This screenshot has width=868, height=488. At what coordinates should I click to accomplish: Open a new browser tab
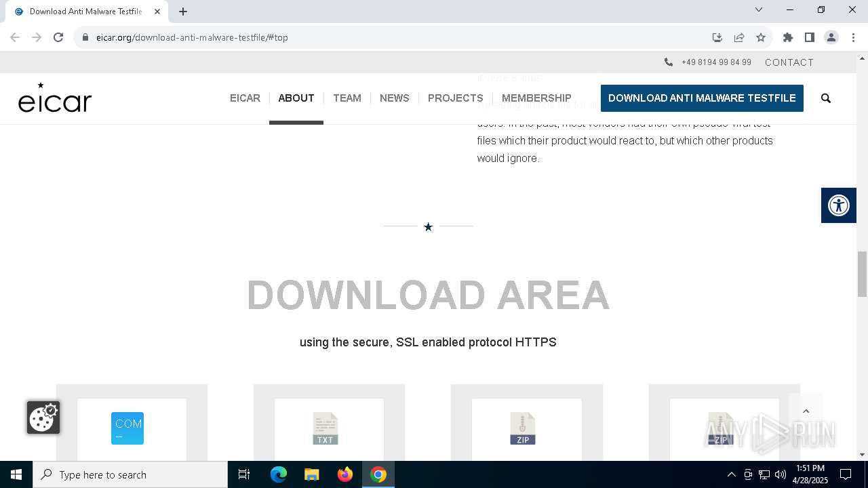(183, 12)
